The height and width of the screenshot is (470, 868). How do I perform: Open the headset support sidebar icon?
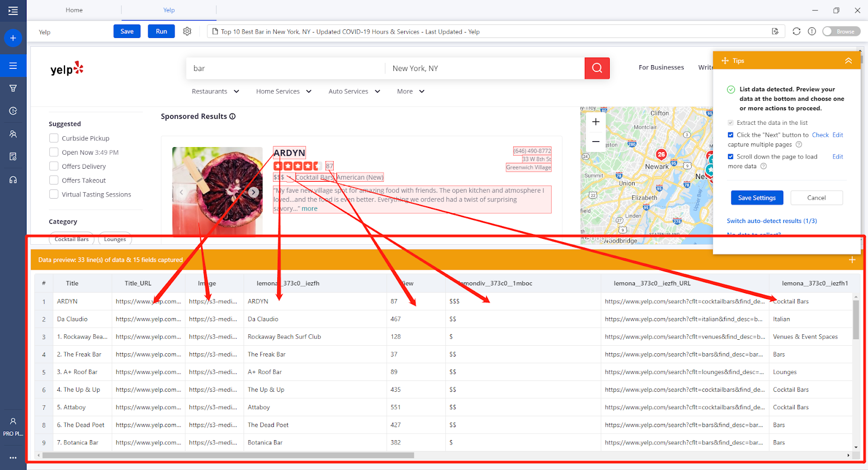[x=13, y=180]
